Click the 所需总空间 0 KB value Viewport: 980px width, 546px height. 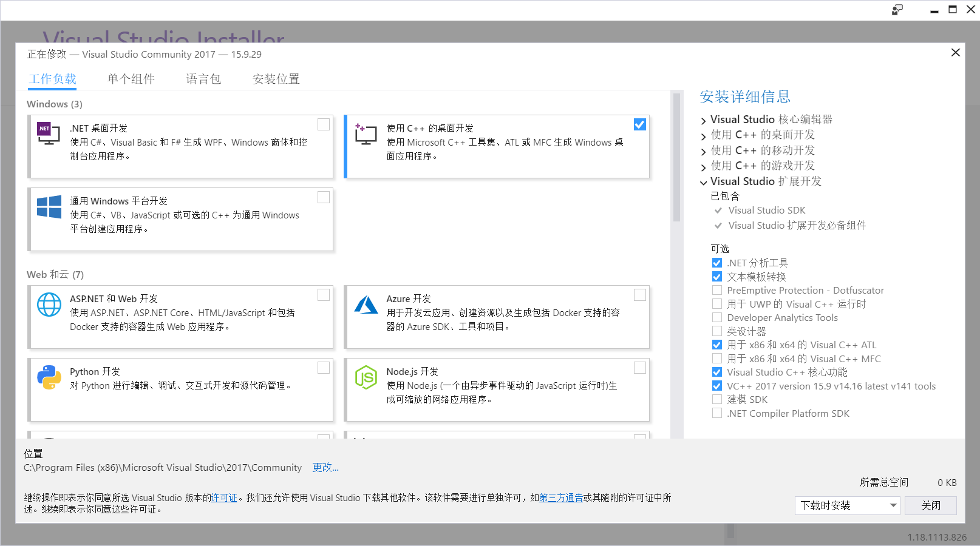pyautogui.click(x=947, y=482)
